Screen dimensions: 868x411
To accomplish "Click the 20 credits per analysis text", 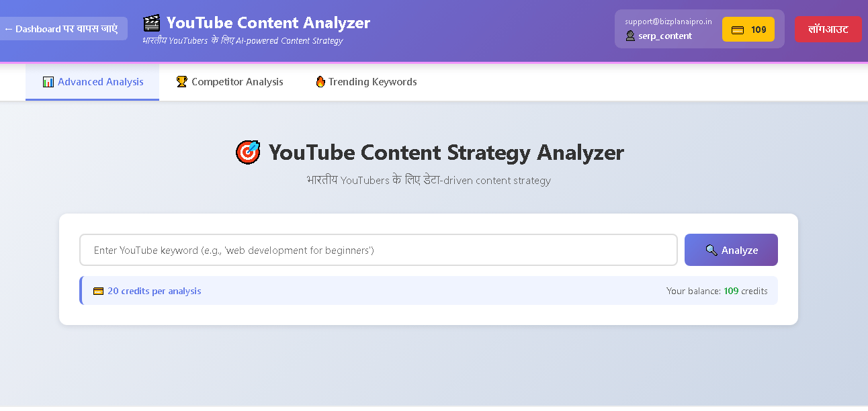I will point(155,291).
